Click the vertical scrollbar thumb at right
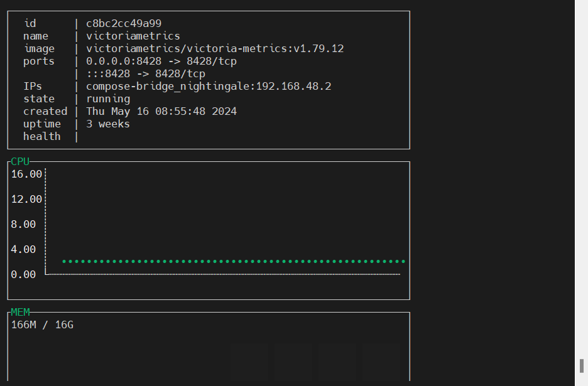The width and height of the screenshot is (588, 386). 582,365
